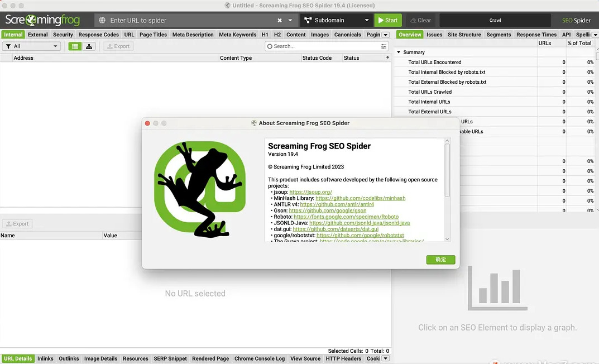Viewport: 599px width, 364px height.
Task: Show more bottom tabs overflow arrow
Action: pos(385,358)
